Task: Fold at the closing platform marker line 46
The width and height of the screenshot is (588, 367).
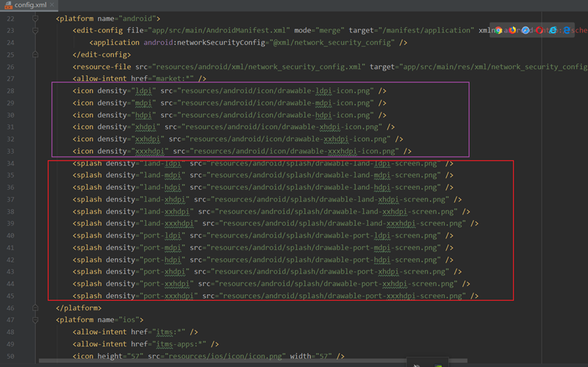Action: pos(35,307)
